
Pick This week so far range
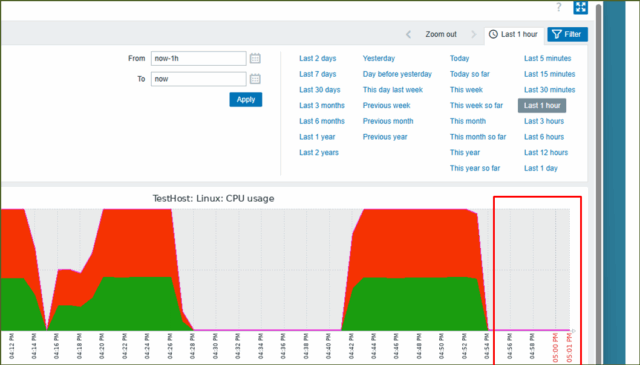pyautogui.click(x=476, y=105)
